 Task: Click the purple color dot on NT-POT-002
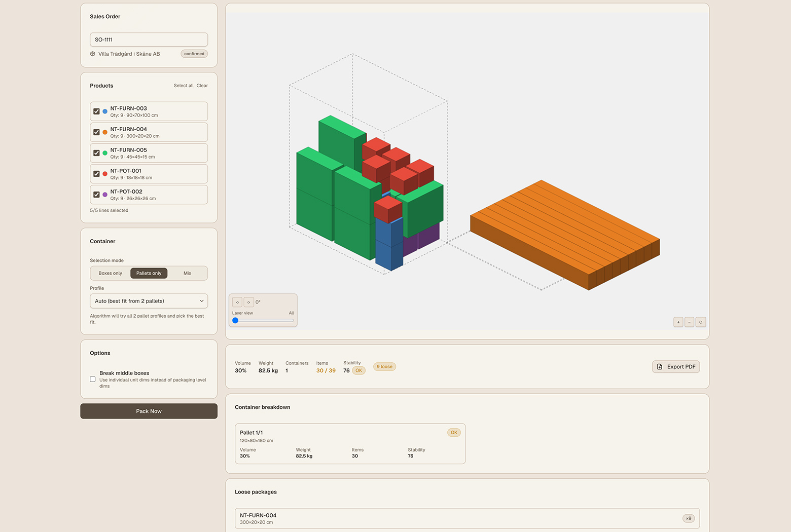coord(105,195)
